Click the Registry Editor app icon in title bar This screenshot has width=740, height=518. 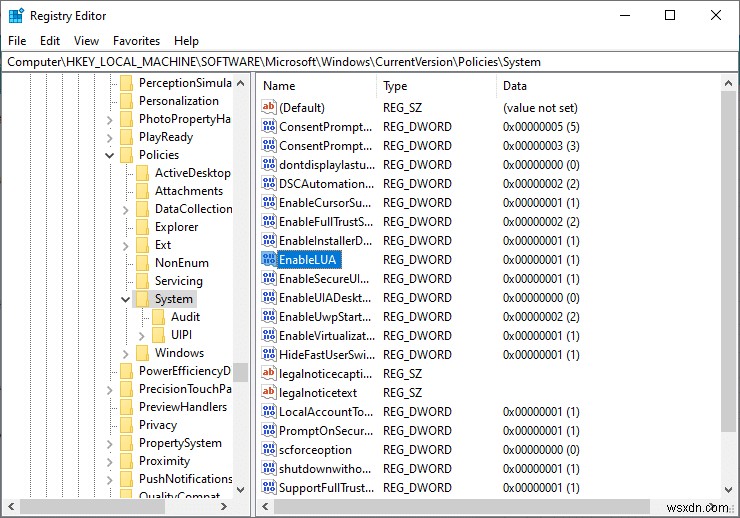coord(16,16)
